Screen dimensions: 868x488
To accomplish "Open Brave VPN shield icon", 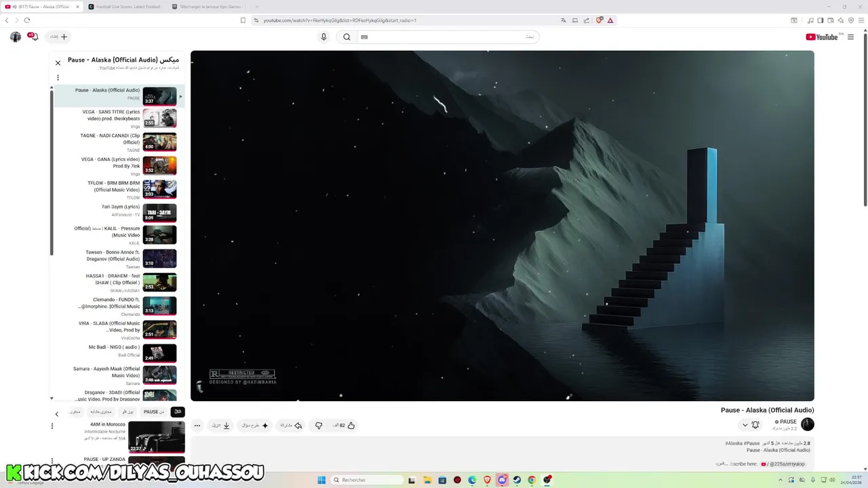I will [x=850, y=20].
